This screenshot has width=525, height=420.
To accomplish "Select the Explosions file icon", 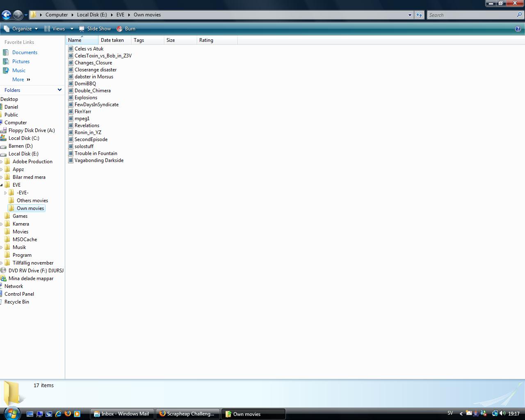I will pyautogui.click(x=71, y=98).
